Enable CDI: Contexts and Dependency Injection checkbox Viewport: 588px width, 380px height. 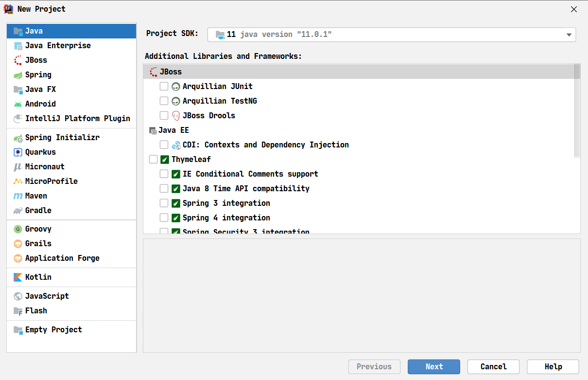pos(164,145)
